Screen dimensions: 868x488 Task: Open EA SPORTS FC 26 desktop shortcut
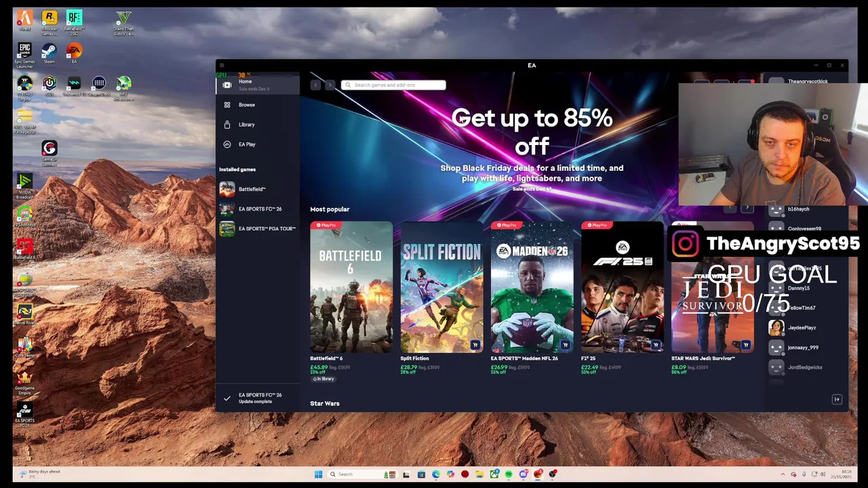pyautogui.click(x=24, y=415)
